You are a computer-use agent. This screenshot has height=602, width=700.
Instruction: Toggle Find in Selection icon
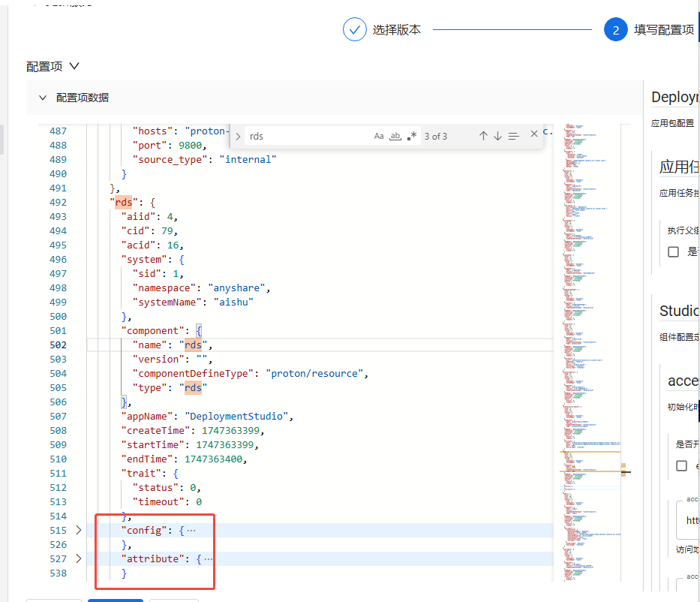pos(514,136)
